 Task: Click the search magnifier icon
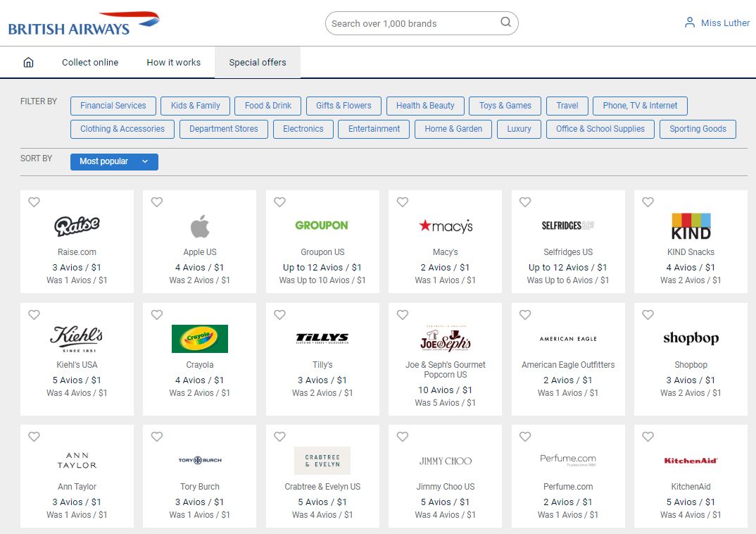(x=505, y=22)
